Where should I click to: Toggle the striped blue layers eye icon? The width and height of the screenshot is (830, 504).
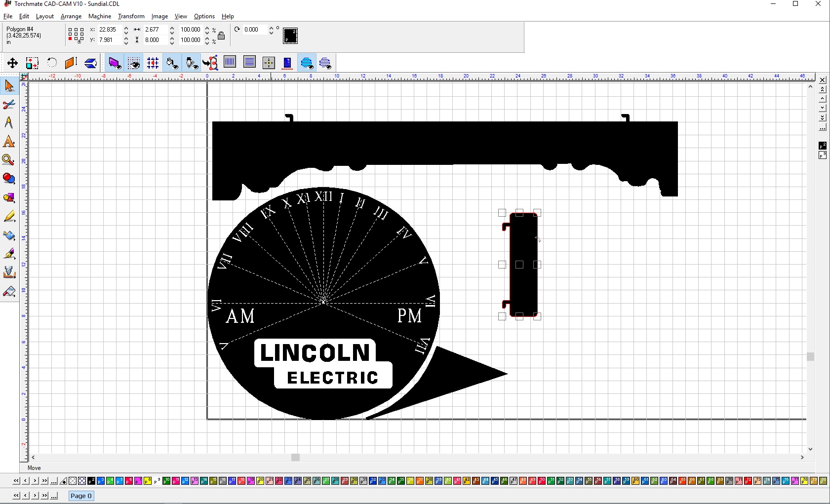tap(325, 63)
